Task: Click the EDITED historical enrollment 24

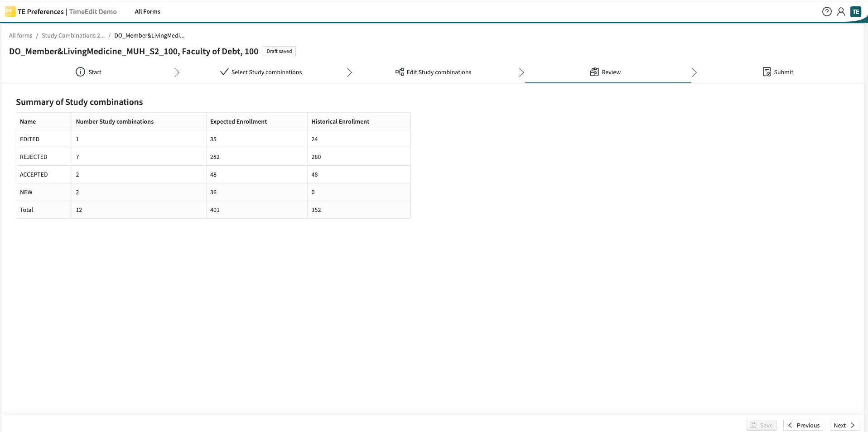Action: click(314, 139)
